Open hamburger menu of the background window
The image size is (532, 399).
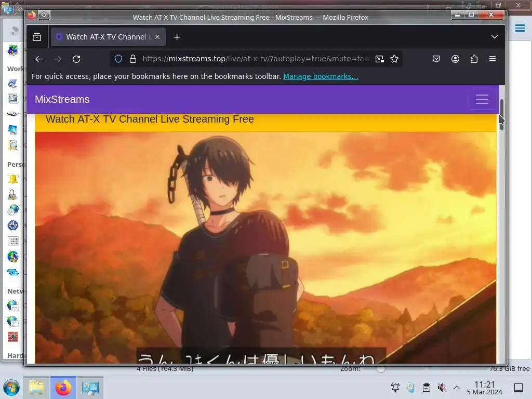click(x=520, y=28)
